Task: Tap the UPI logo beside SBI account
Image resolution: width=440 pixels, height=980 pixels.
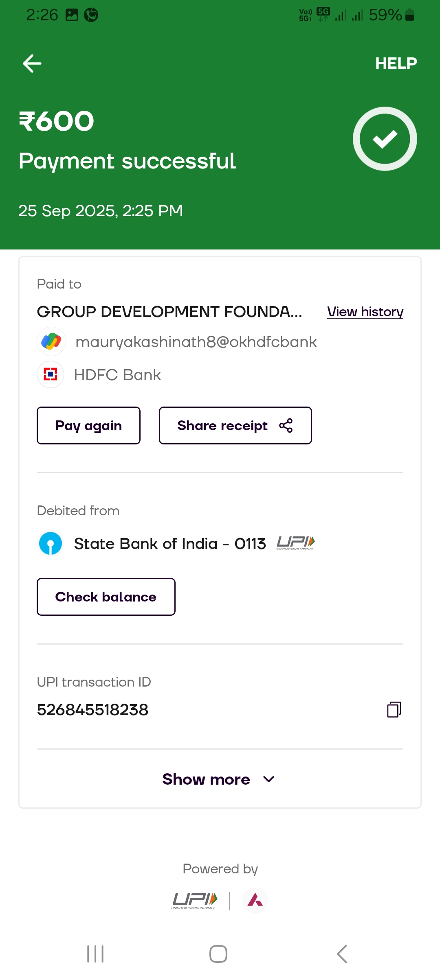Action: point(295,543)
